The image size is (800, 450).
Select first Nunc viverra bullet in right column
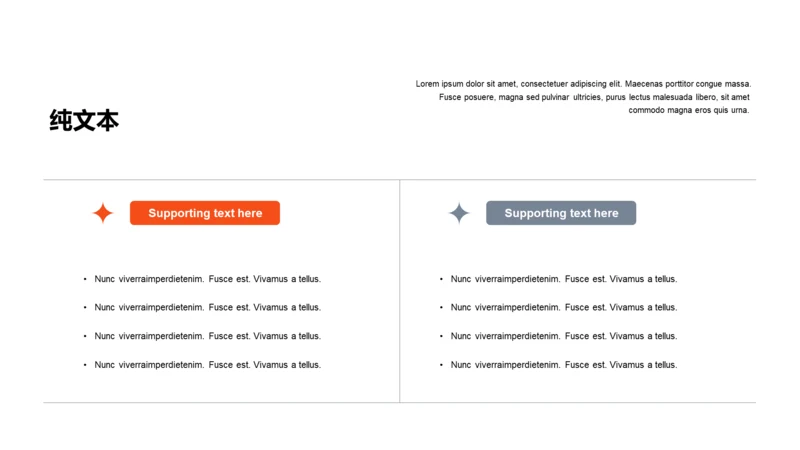[x=559, y=279]
